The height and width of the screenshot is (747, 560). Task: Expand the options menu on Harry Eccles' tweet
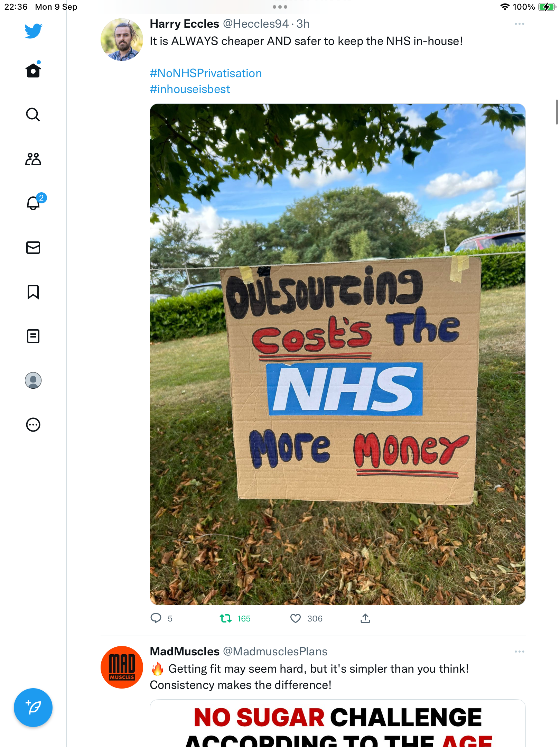pos(519,24)
